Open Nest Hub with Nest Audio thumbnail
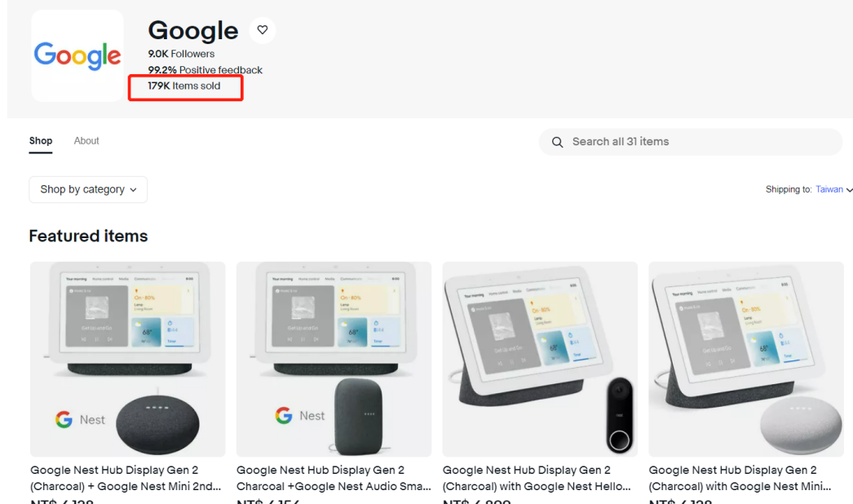853x504 pixels. (x=334, y=359)
